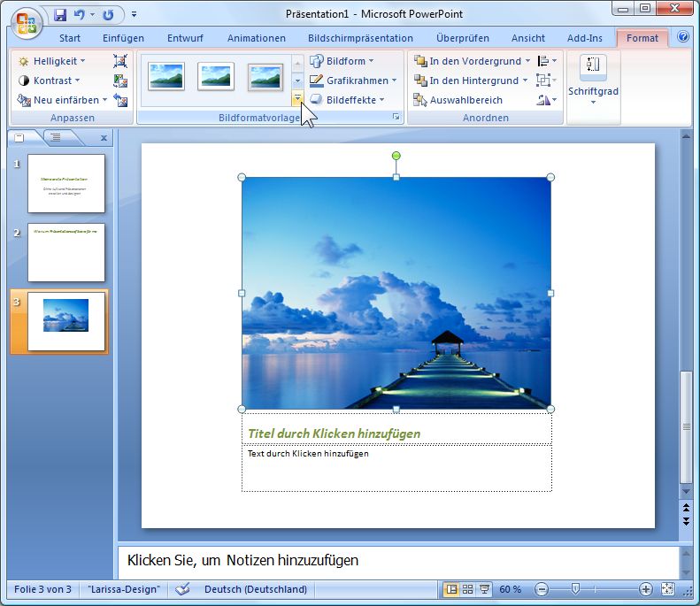Start the slideshow from the status bar icon

click(484, 589)
